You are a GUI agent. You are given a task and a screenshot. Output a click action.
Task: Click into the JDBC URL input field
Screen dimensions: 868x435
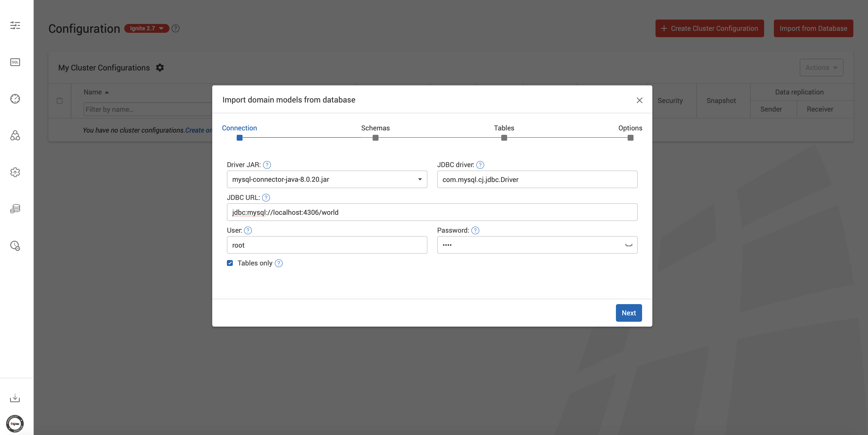(x=432, y=212)
